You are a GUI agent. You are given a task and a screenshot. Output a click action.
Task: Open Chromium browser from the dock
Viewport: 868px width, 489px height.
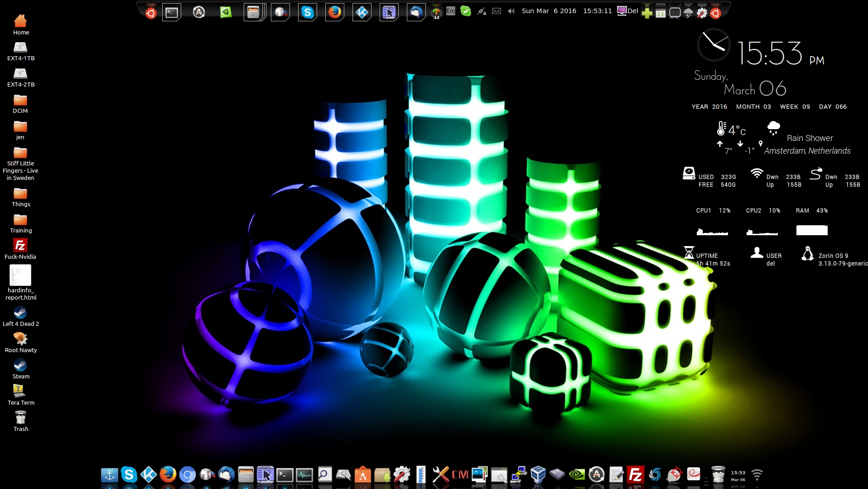[187, 474]
